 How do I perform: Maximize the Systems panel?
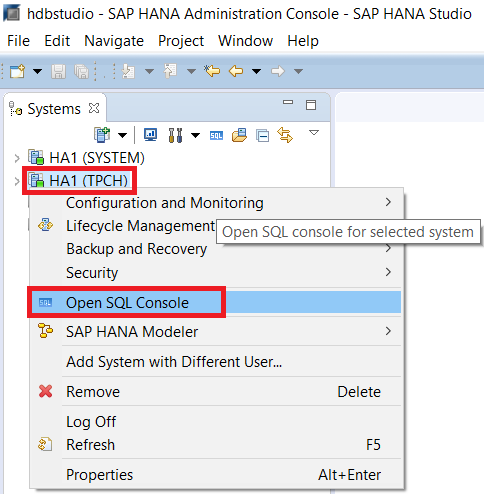(x=311, y=105)
